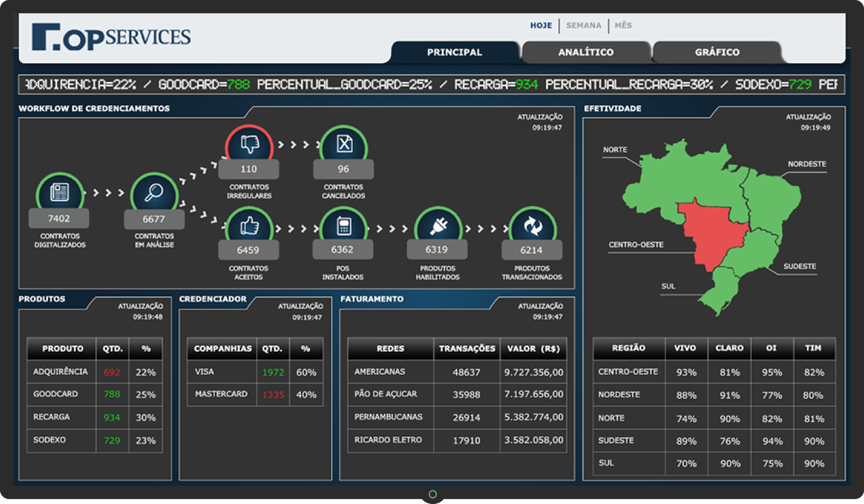Click the 48637 transactions cell

coord(467,372)
